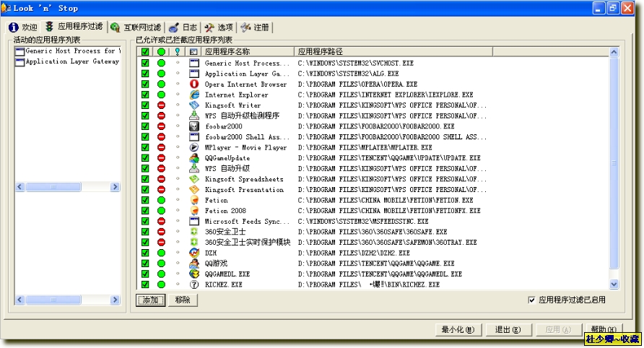Click the 360安全卫士 icon

coord(194,232)
